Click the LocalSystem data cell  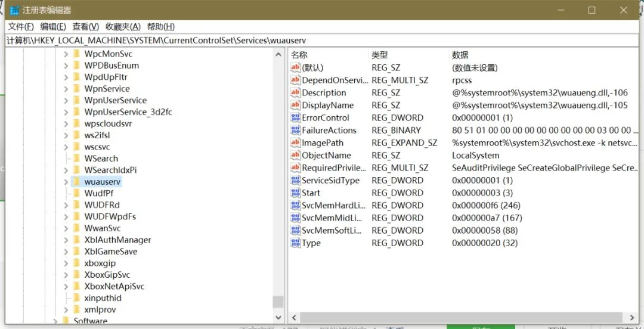tap(476, 155)
